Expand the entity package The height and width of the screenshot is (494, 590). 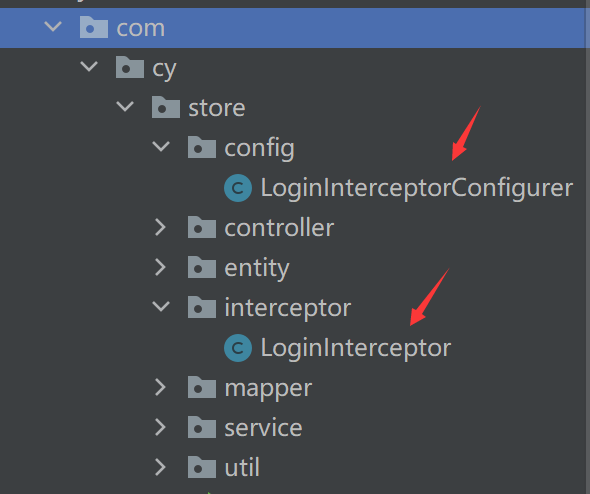pos(161,267)
